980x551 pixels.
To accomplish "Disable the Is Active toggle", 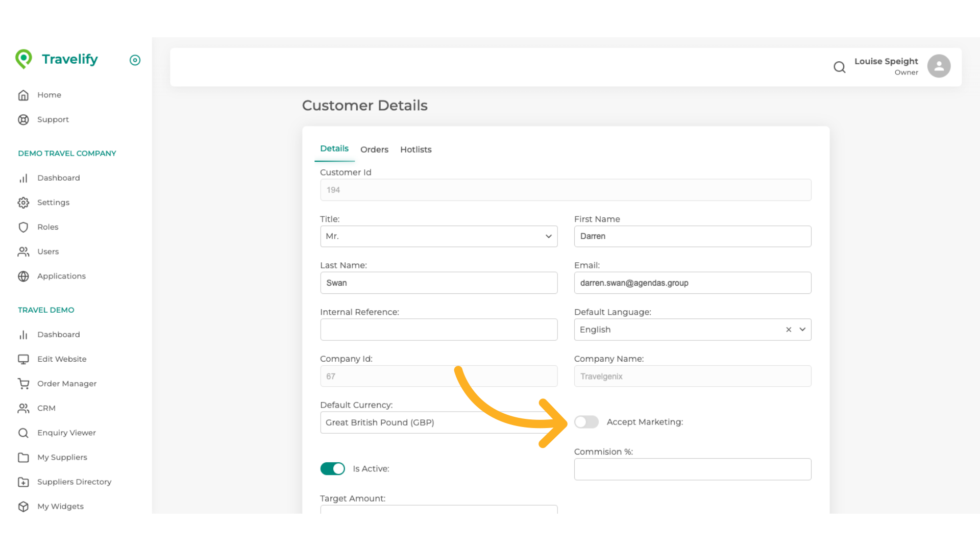I will pyautogui.click(x=332, y=468).
